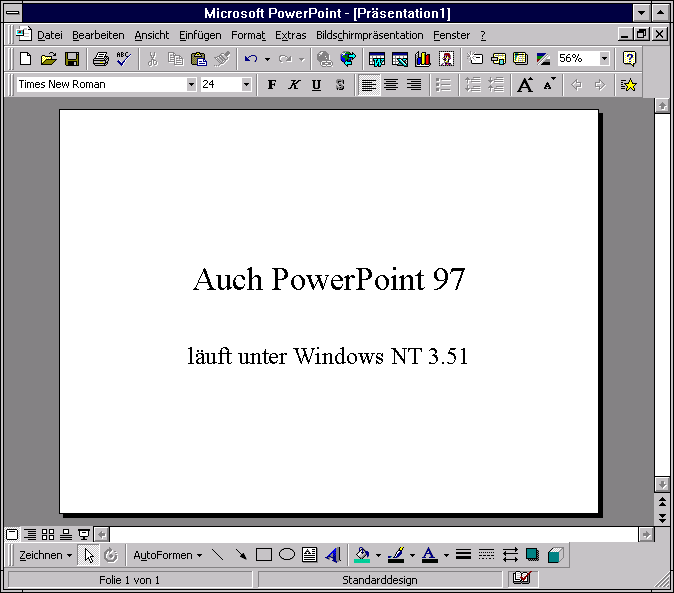Insert ClipArt picture icon
Viewport: 674px width, 593px height.
coord(446,59)
